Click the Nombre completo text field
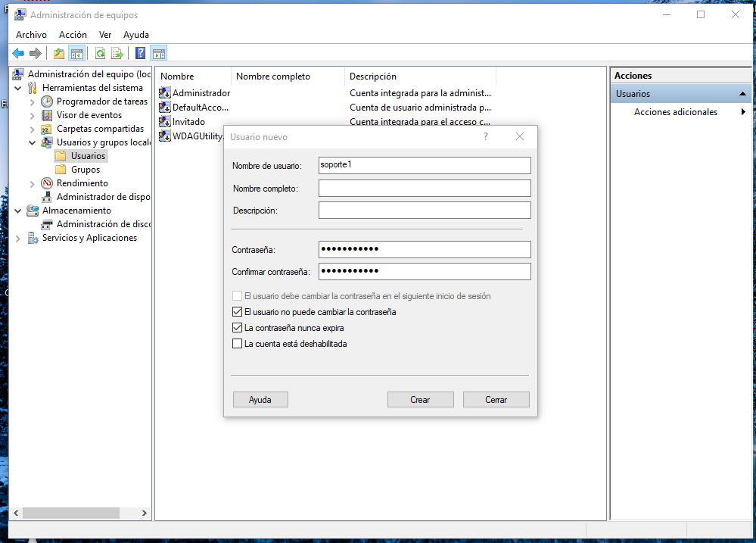Image resolution: width=756 pixels, height=543 pixels. pos(425,188)
